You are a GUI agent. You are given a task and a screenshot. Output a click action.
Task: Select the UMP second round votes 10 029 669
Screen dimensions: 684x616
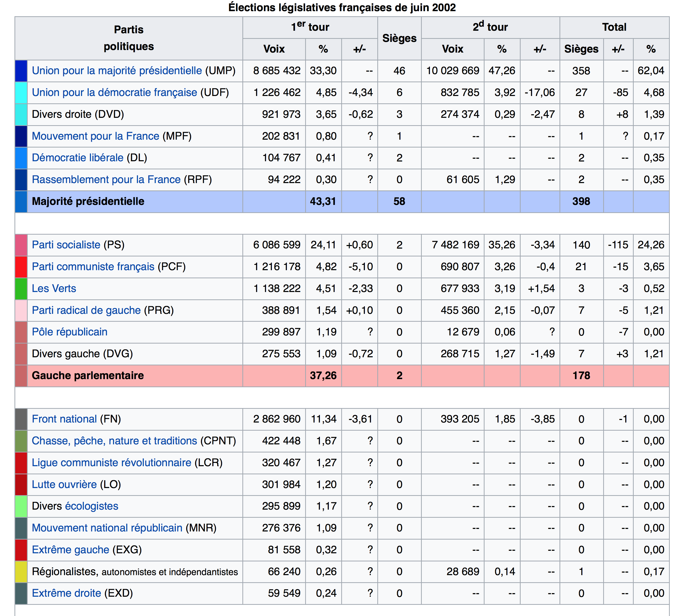453,71
